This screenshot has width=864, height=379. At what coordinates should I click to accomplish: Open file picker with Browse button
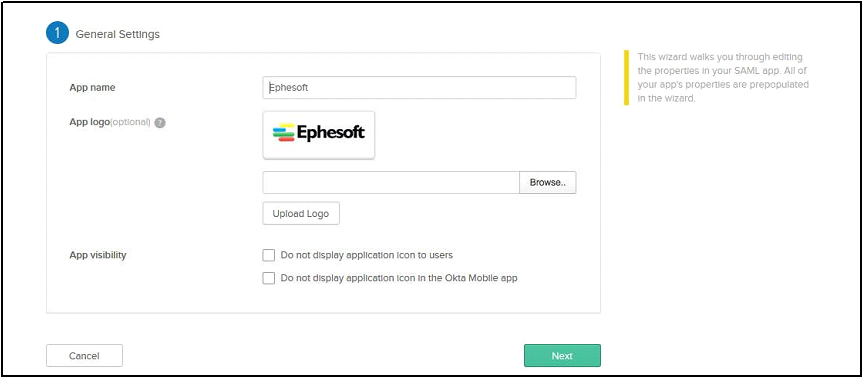(x=548, y=182)
